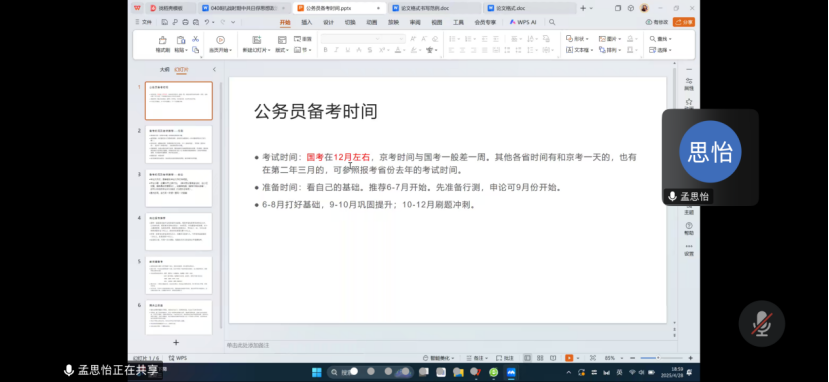Click the WPS AI button
This screenshot has width=829, height=382.
tap(523, 22)
